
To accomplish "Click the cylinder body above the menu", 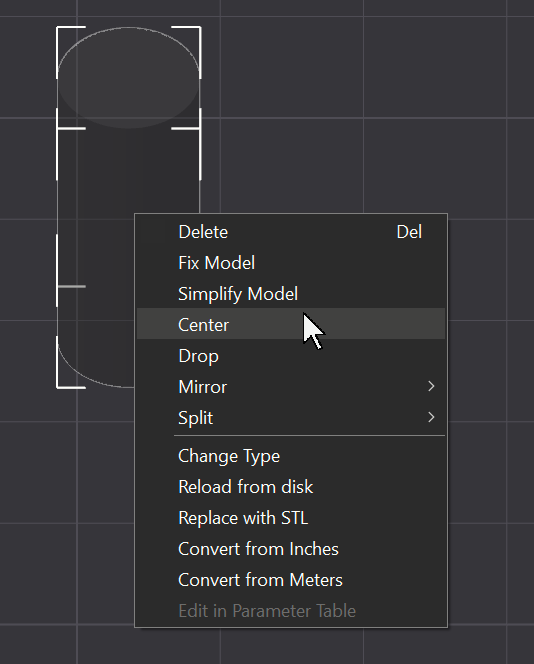I will (x=128, y=169).
